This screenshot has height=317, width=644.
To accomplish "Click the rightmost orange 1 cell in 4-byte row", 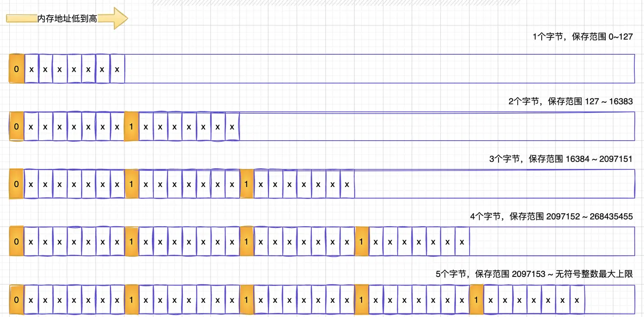I will point(362,242).
